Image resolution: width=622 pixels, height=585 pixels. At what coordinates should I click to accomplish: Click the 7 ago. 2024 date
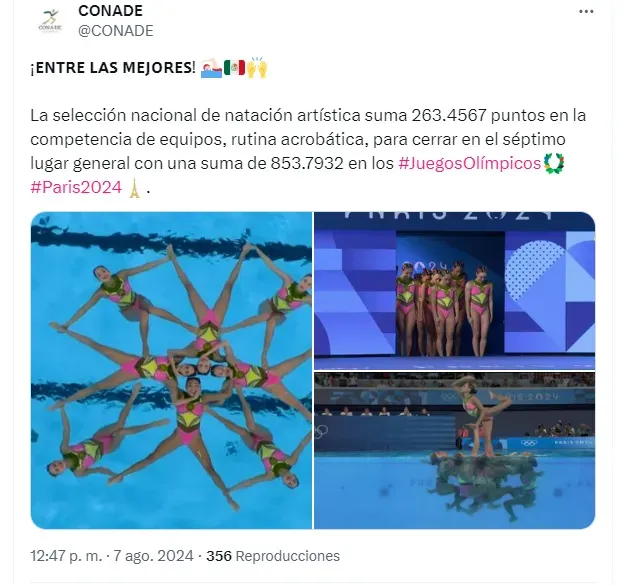[x=154, y=556]
